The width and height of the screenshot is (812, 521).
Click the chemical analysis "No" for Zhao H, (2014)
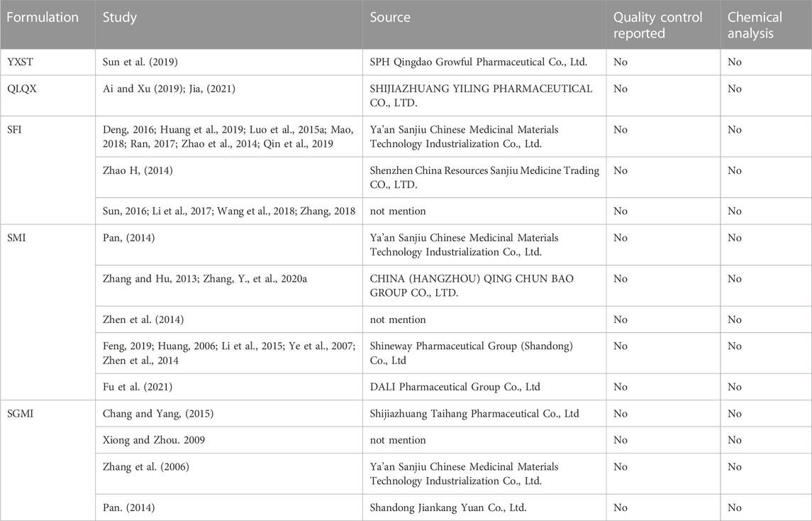pyautogui.click(x=734, y=170)
